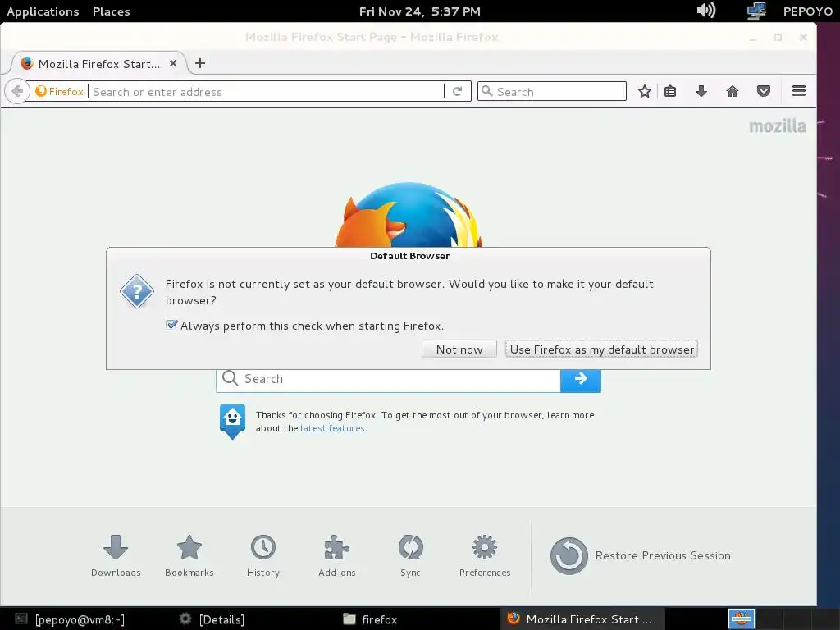
Task: Close the Firefox window
Action: 803,38
